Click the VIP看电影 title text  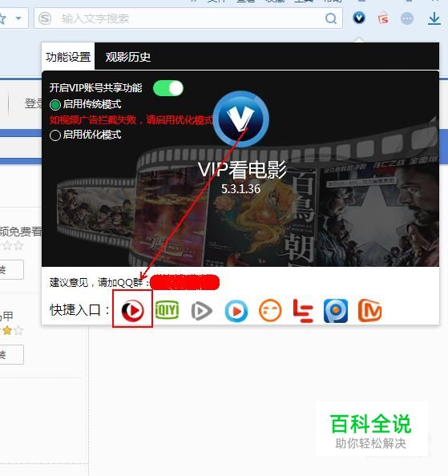(x=242, y=170)
